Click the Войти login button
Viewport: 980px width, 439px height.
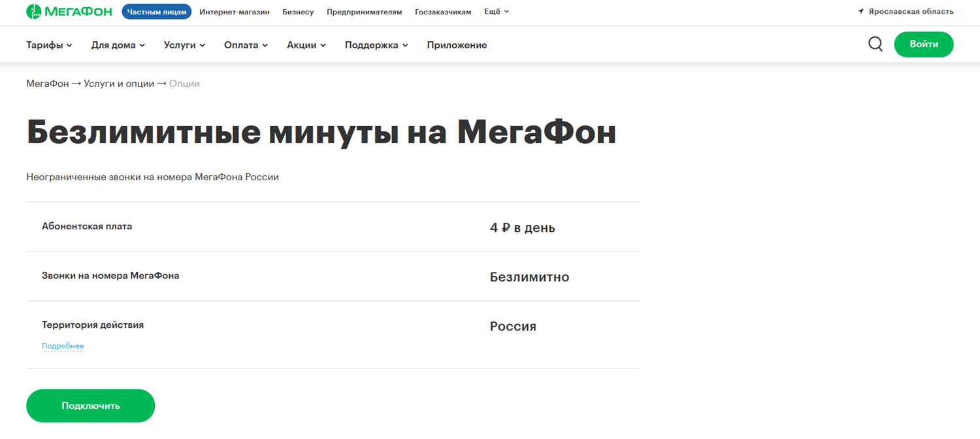(x=924, y=44)
